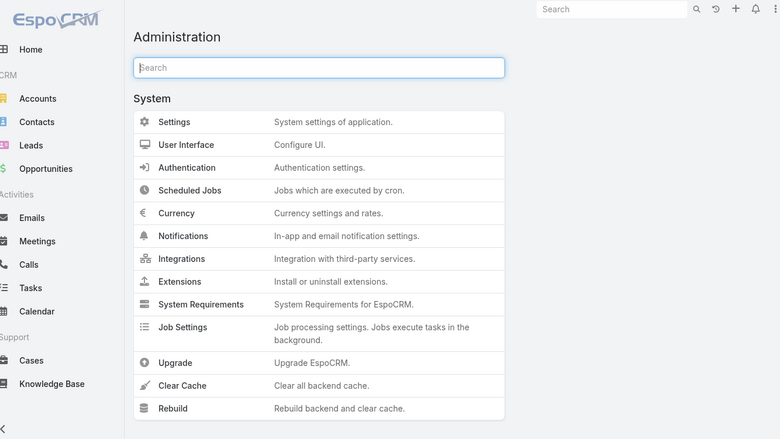The image size is (780, 439).
Task: Go to Leads in the sidebar
Action: (x=31, y=146)
